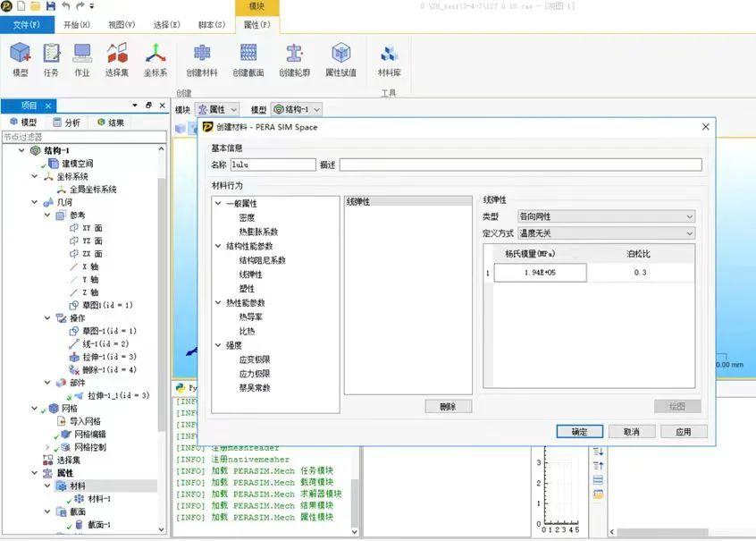Click the 作业 icon in the ribbon

(81, 60)
